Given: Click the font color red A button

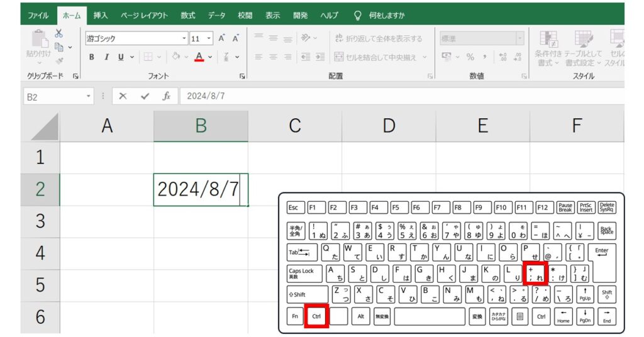Looking at the screenshot, I should click(x=199, y=57).
